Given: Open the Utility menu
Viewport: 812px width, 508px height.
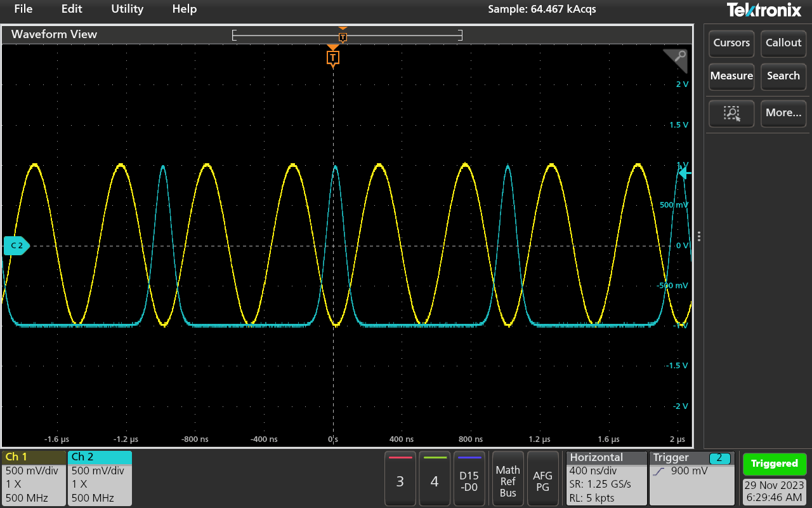Looking at the screenshot, I should pyautogui.click(x=127, y=9).
